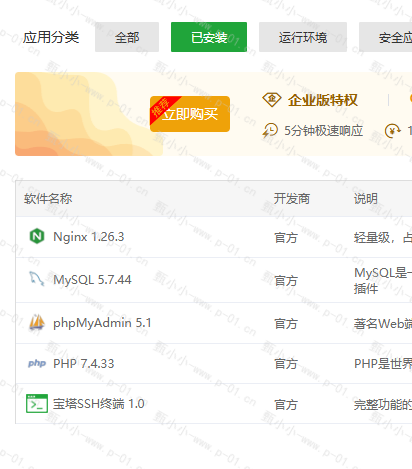The height and width of the screenshot is (469, 412).
Task: Click the 企业版特权 diamond icon
Action: 272,100
